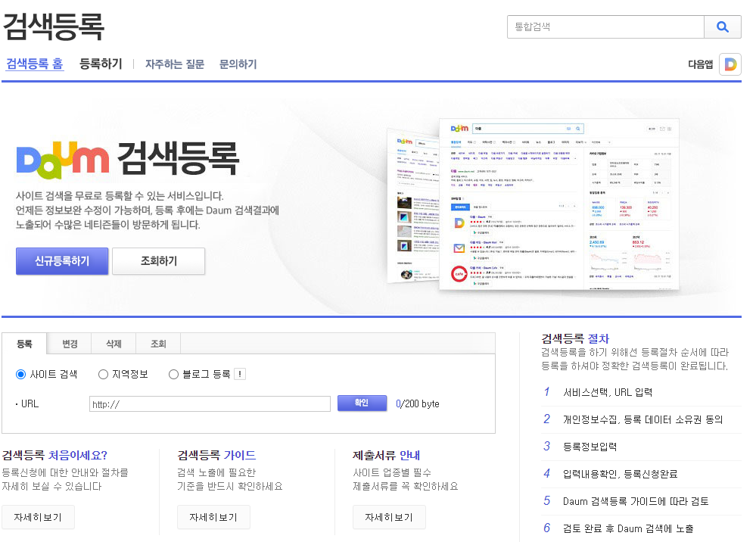Go to 검색등록 홈 menu

pyautogui.click(x=34, y=64)
